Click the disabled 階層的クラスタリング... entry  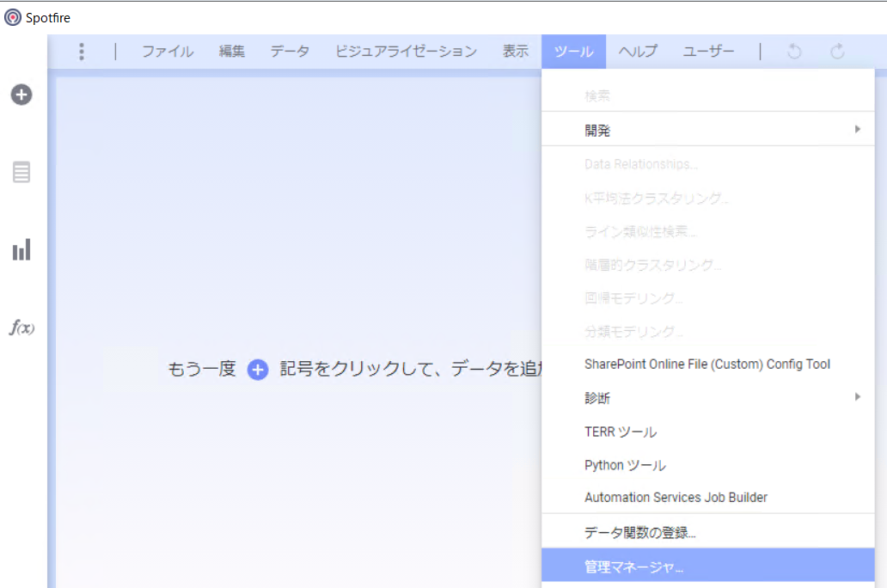point(707,265)
